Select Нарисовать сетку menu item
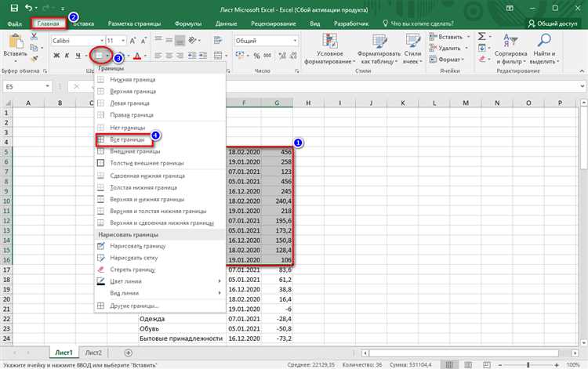 [x=160, y=258]
